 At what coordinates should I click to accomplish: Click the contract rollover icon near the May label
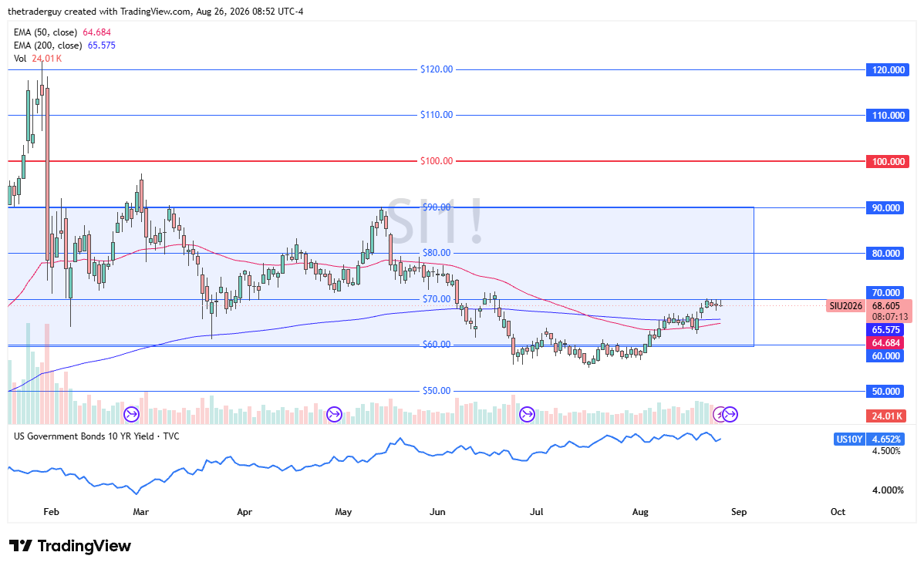(x=334, y=415)
